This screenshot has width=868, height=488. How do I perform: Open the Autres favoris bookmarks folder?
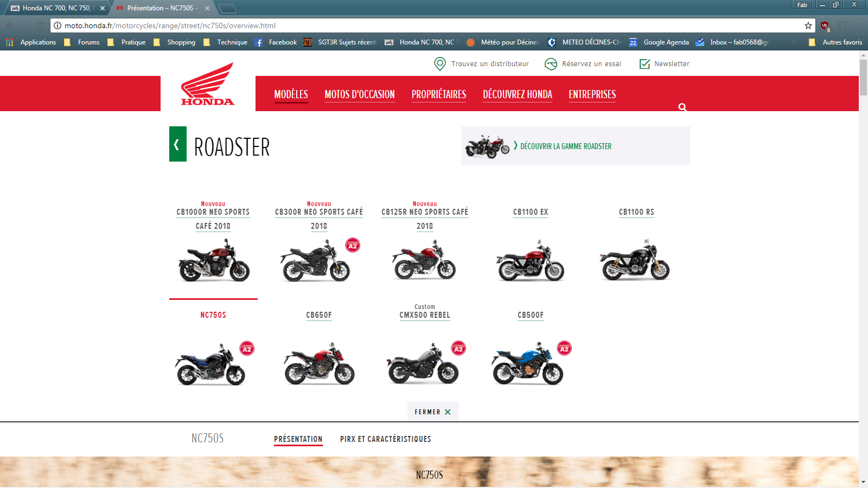(x=835, y=42)
